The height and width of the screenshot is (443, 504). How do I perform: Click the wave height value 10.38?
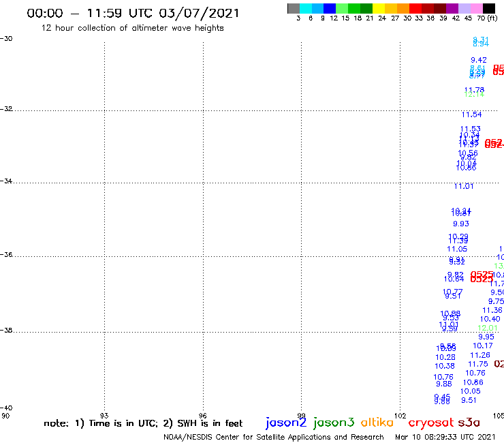[x=445, y=366]
